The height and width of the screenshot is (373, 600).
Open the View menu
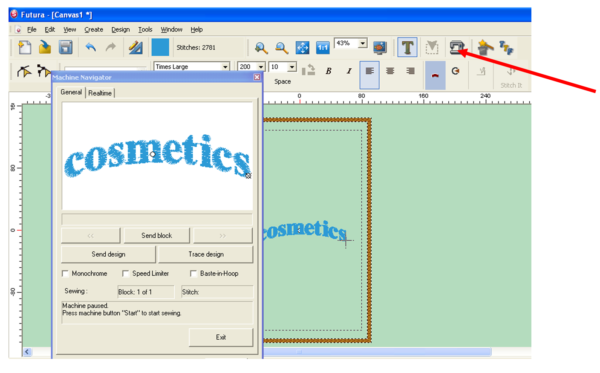[70, 29]
